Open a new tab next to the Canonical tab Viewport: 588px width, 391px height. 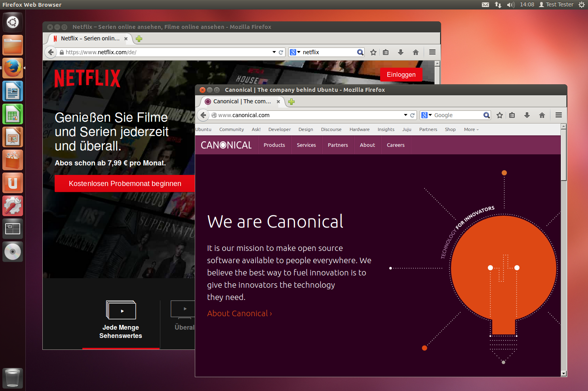292,102
